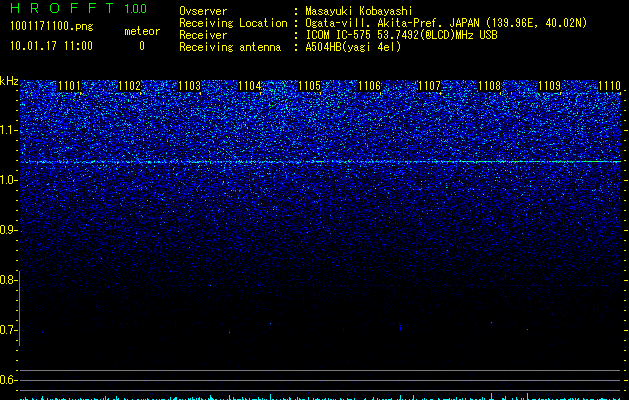Select the filename 1001171100.png
The width and height of the screenshot is (629, 400).
pos(52,27)
